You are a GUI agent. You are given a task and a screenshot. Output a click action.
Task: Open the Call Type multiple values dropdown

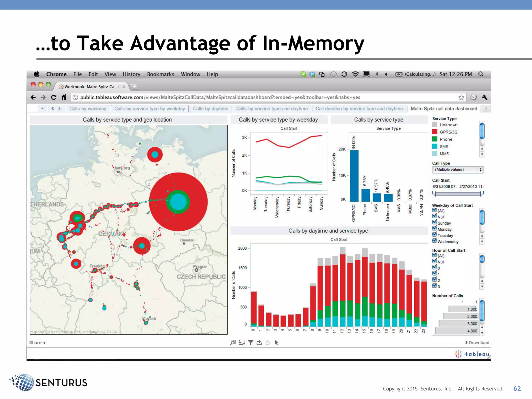[x=458, y=170]
